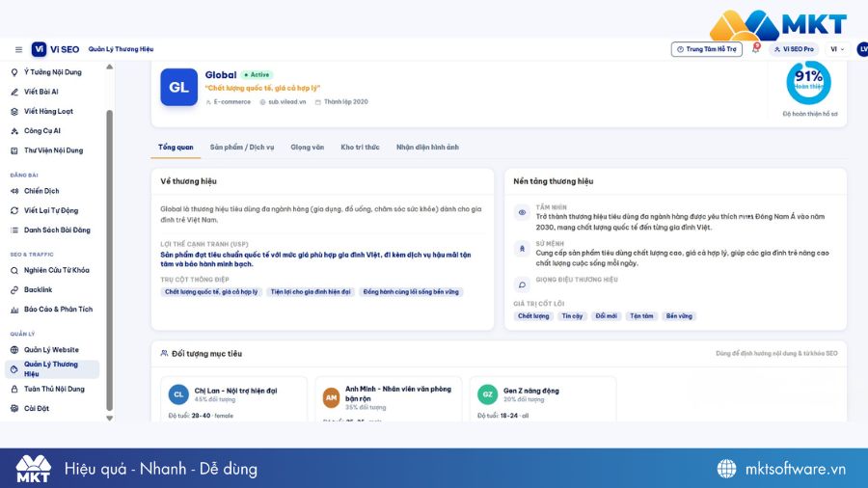Click the icon for sidebar Quản Lý Thương Hiệu
Viewport: 868px width, 488px height.
(x=14, y=369)
